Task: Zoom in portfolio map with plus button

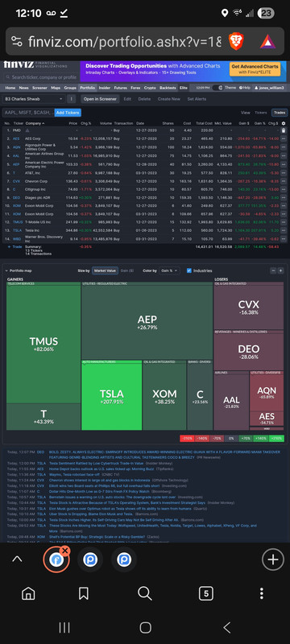Action: point(280,270)
